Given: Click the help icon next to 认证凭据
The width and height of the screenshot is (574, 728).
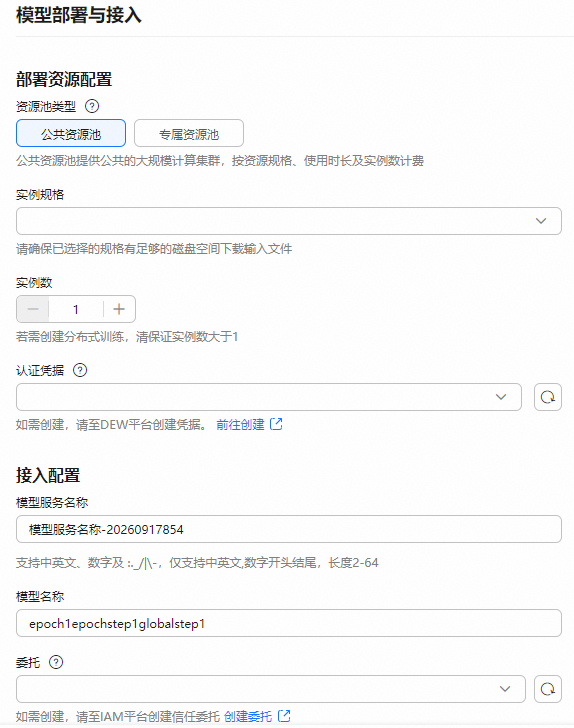Looking at the screenshot, I should 80,370.
